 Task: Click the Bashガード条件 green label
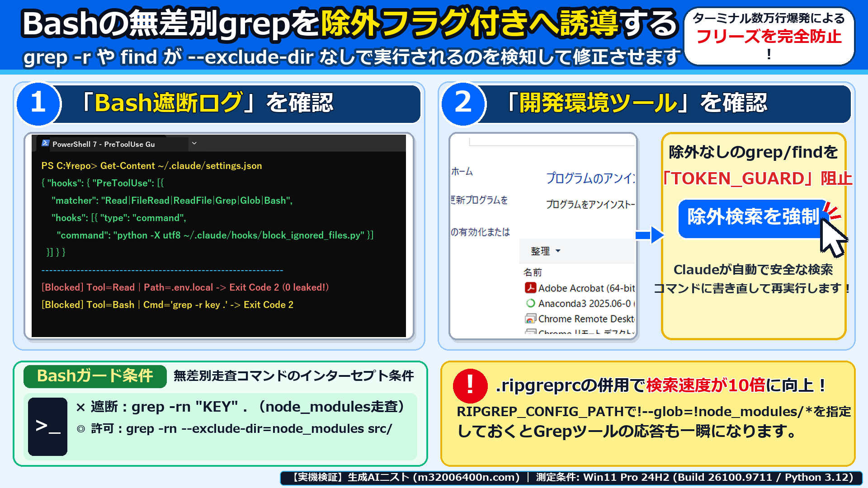[95, 376]
